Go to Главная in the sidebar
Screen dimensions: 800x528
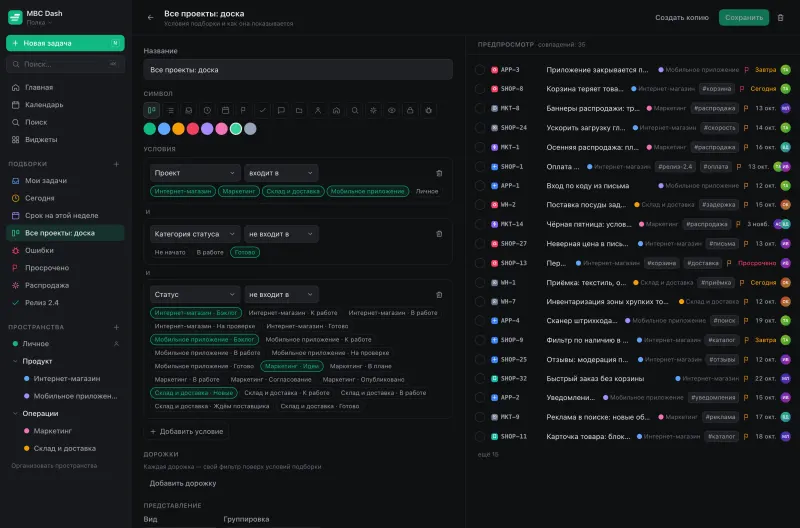65,87
